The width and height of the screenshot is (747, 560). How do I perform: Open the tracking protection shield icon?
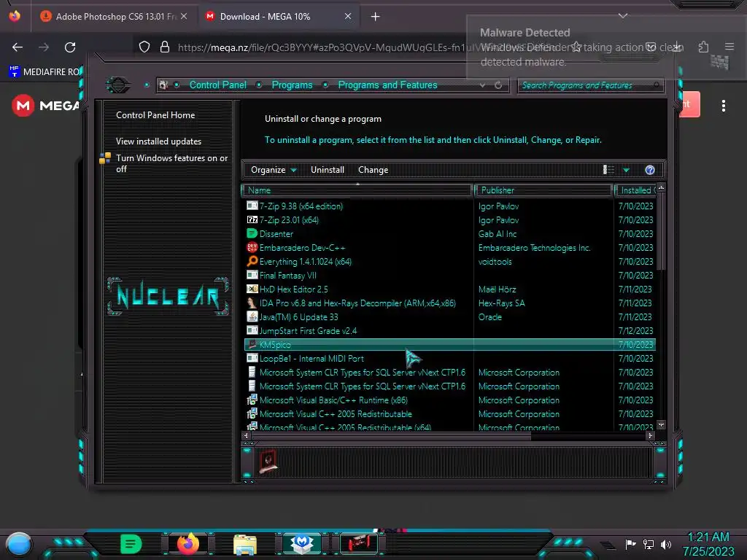[x=144, y=47]
